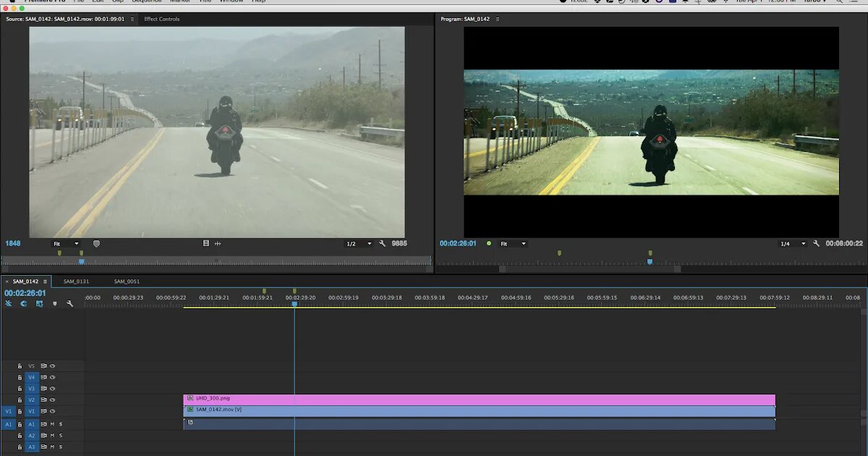The width and height of the screenshot is (868, 456).
Task: Mute audio track A3
Action: click(52, 447)
